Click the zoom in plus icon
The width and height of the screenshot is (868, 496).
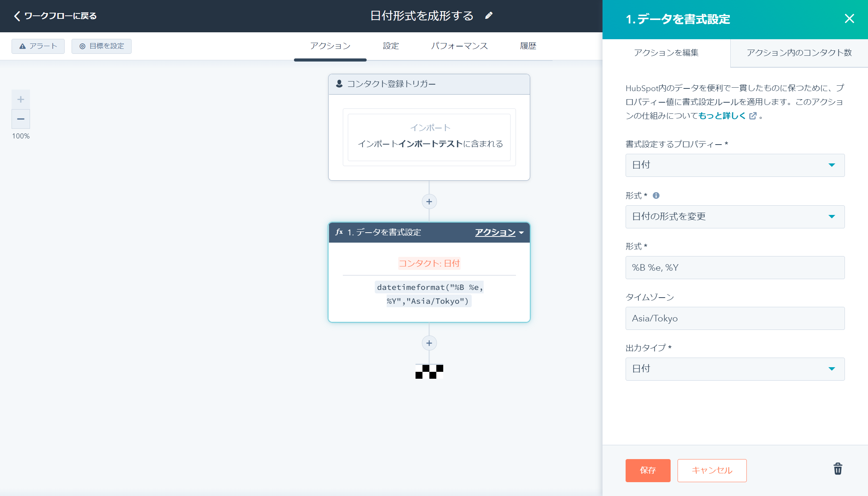coord(21,100)
